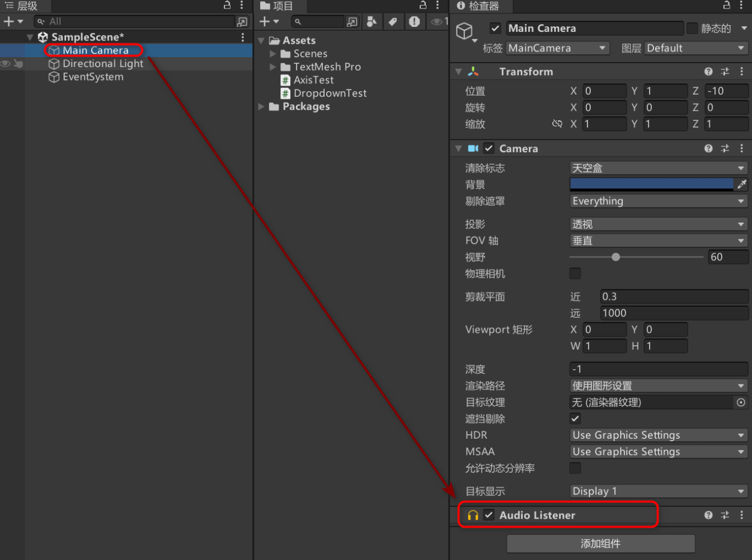Open Hierarchy create plus menu

[x=13, y=21]
